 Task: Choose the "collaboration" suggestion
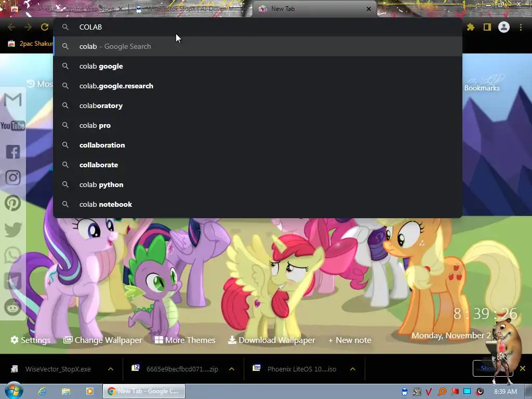258,145
